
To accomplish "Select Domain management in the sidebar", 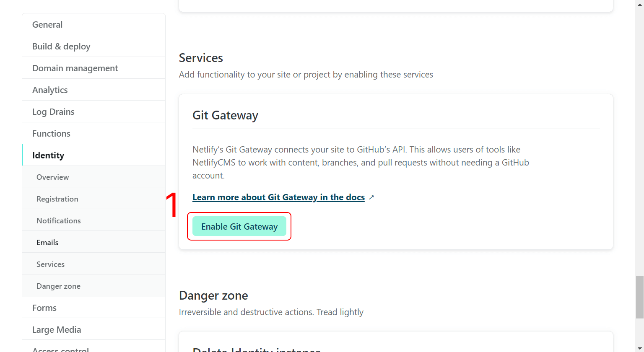I will pyautogui.click(x=75, y=68).
